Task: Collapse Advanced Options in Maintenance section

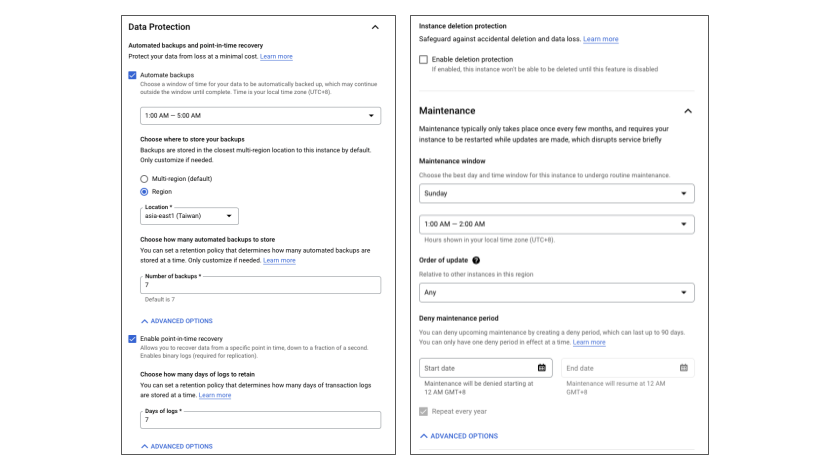Action: [459, 436]
